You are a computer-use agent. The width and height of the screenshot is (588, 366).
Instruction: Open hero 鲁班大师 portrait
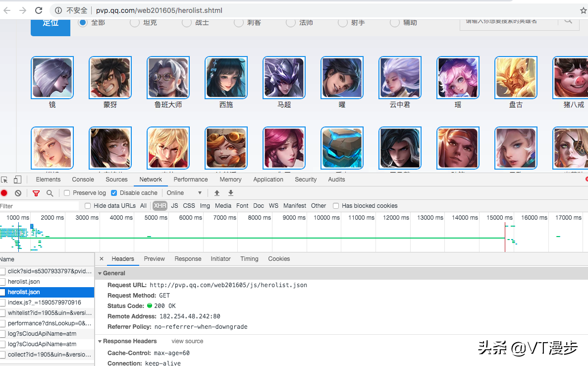(x=168, y=78)
